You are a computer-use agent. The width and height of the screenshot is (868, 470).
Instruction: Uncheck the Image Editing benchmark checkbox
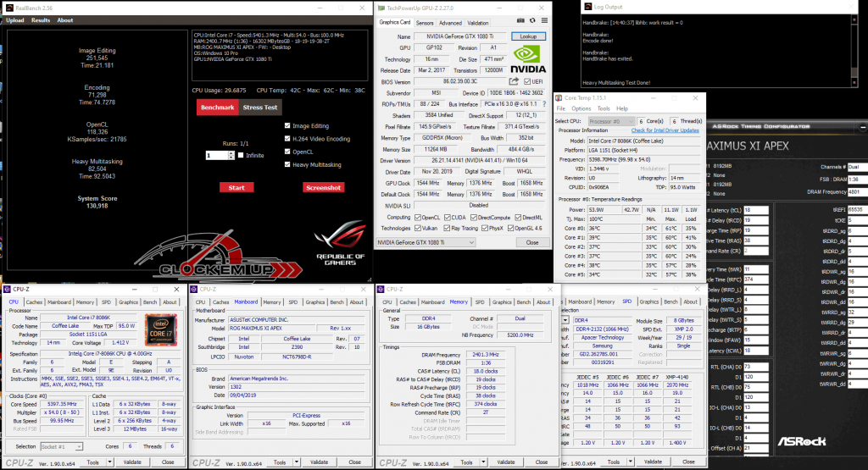point(288,126)
